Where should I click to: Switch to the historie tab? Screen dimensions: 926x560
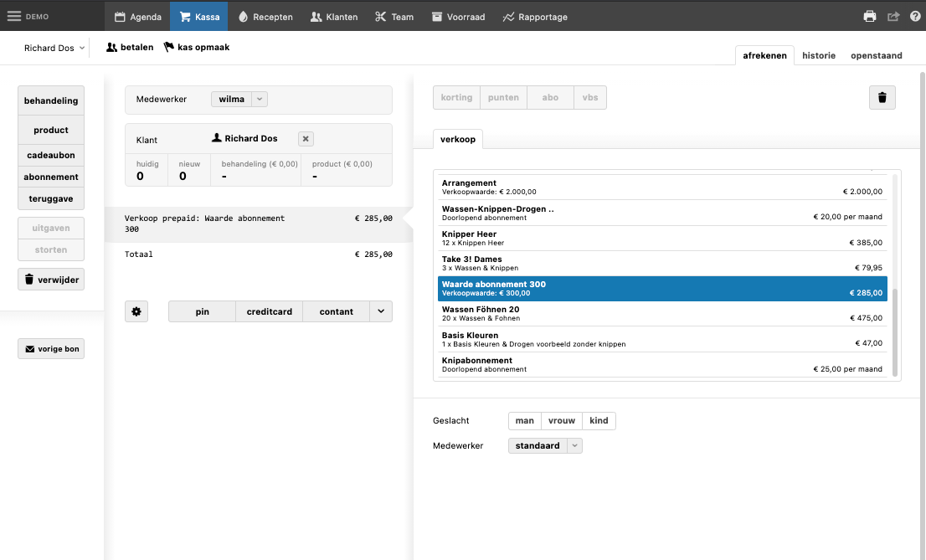pos(818,55)
